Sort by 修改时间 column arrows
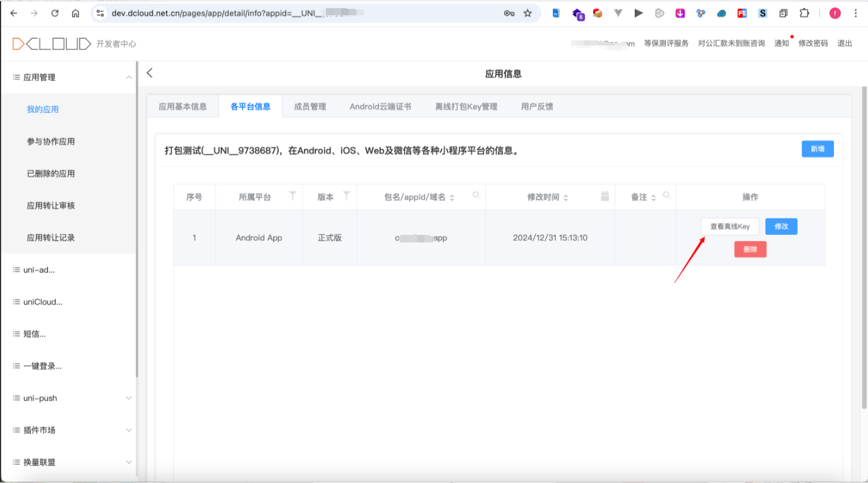This screenshot has height=483, width=868. pyautogui.click(x=565, y=198)
